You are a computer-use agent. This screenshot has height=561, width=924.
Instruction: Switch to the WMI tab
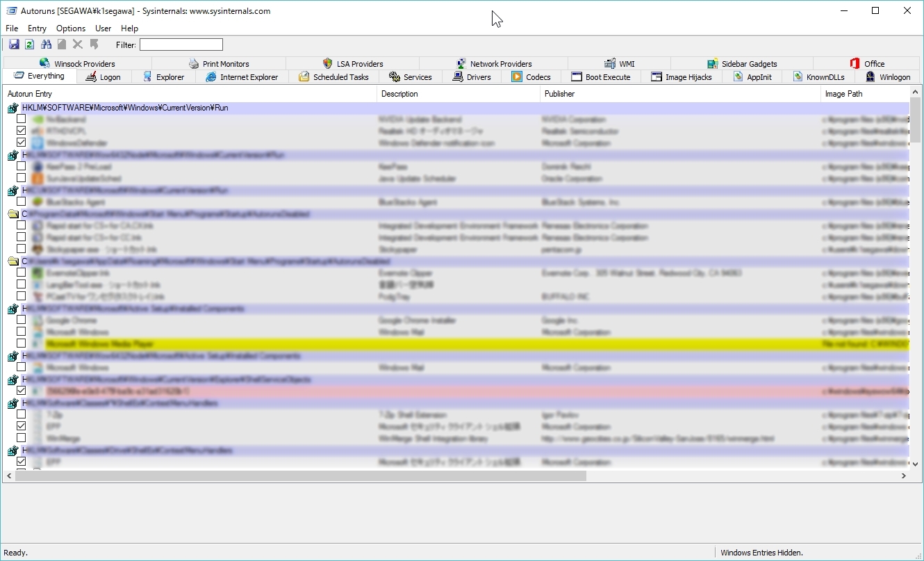point(620,63)
